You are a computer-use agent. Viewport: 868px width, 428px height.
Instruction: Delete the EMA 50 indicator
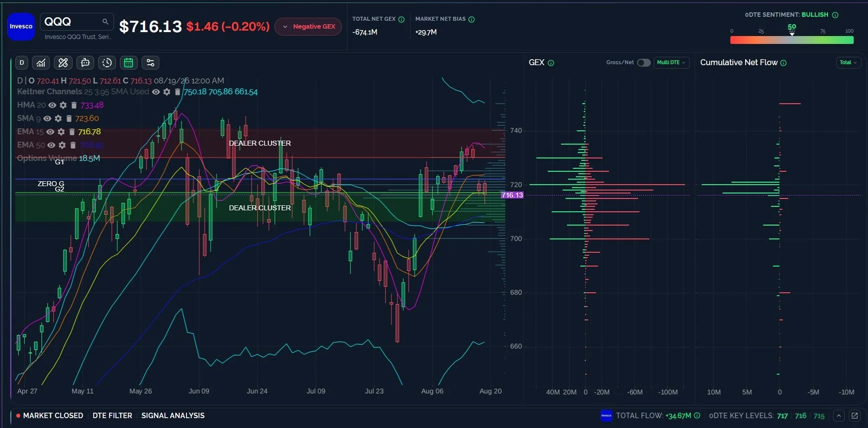[73, 145]
